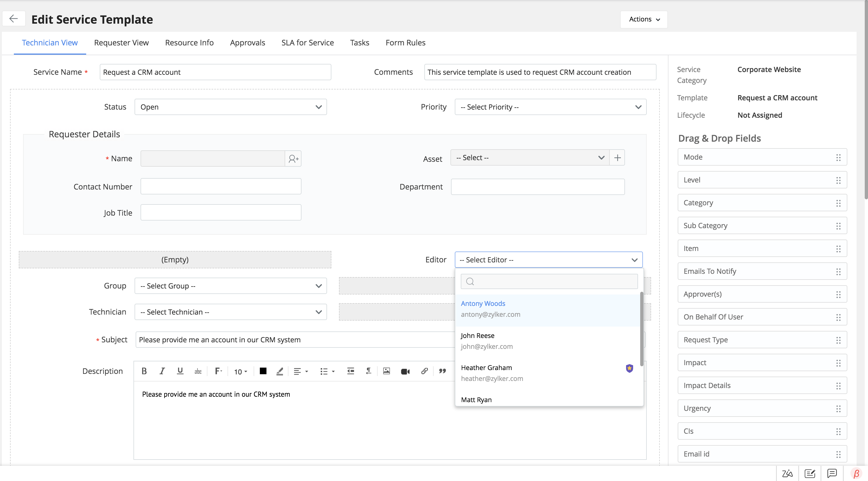Click the insert link icon
This screenshot has height=481, width=868.
[425, 371]
